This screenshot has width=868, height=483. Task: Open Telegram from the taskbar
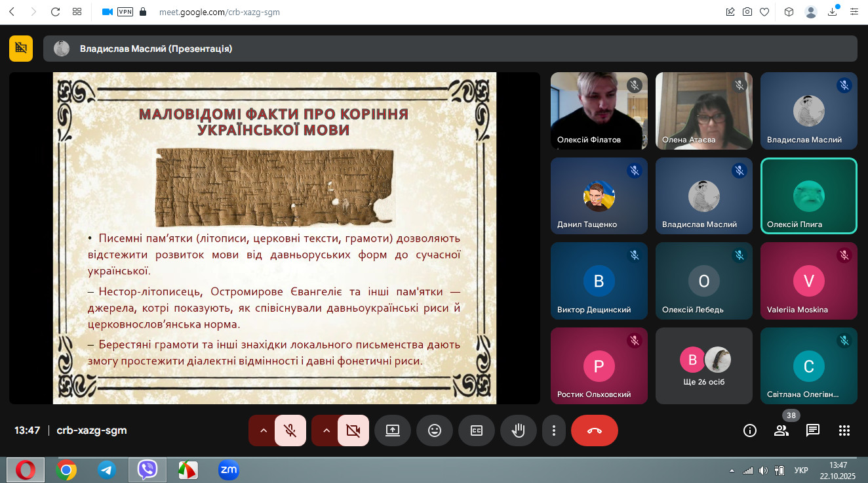point(106,470)
